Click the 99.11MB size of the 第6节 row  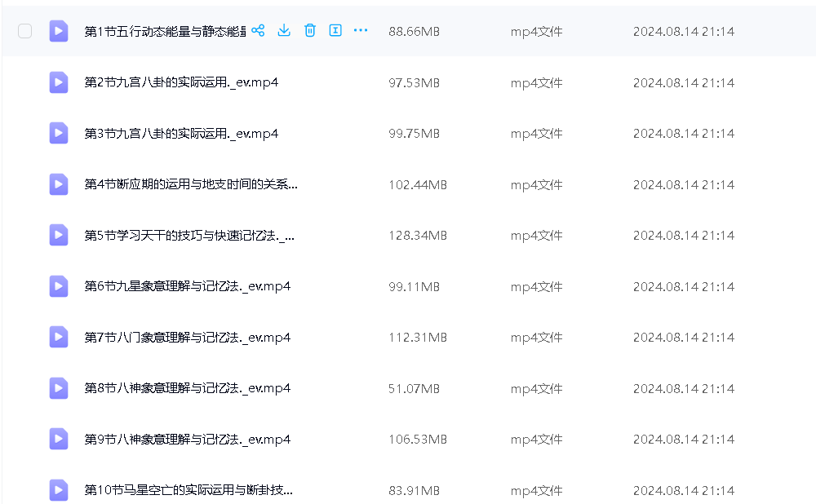point(414,286)
